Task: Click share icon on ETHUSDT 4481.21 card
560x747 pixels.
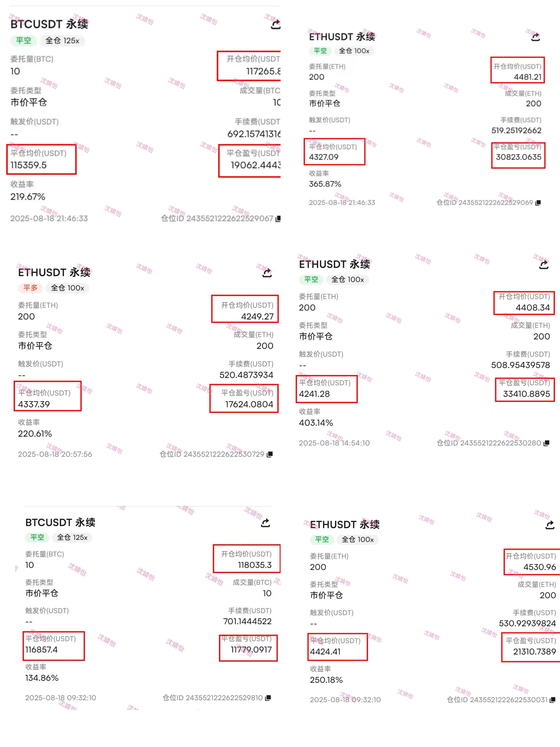Action: (536, 37)
